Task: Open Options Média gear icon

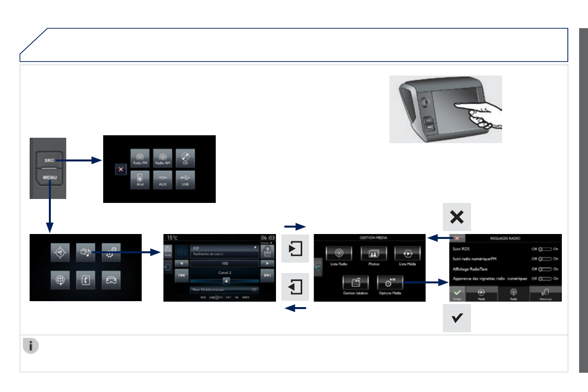Action: (x=390, y=283)
